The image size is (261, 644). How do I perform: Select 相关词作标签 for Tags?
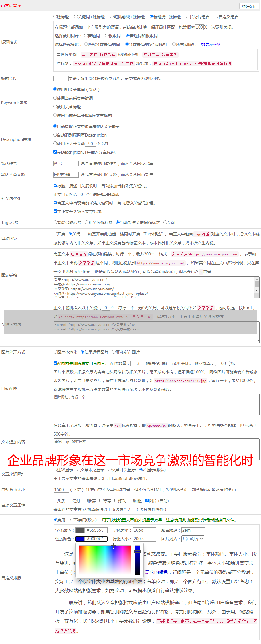click(x=86, y=222)
